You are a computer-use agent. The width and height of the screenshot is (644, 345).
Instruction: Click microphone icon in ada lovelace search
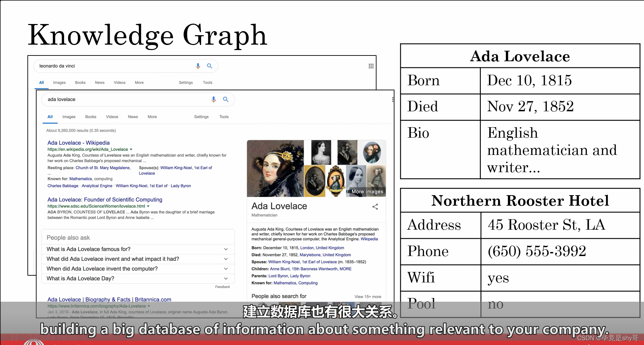coord(214,99)
